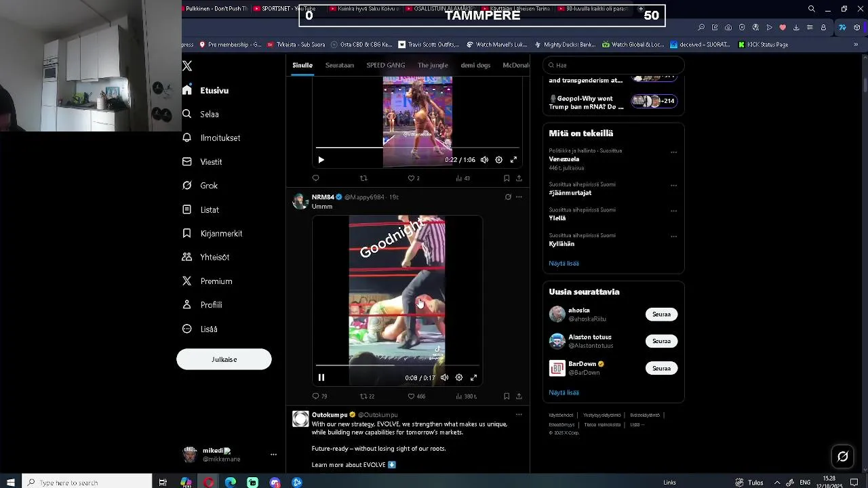Mute the wrestling video volume
The image size is (868, 488).
coord(444,378)
